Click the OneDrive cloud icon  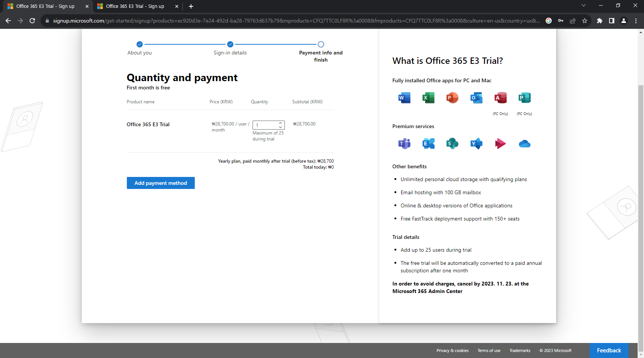524,144
